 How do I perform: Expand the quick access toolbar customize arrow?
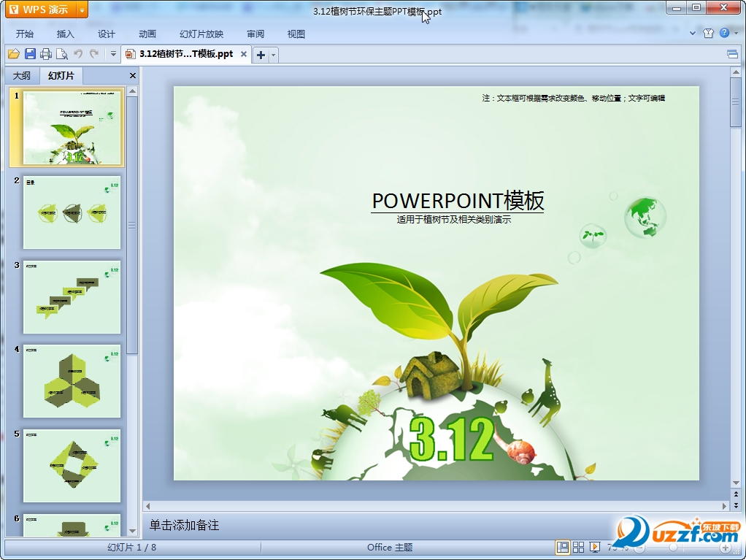[113, 54]
